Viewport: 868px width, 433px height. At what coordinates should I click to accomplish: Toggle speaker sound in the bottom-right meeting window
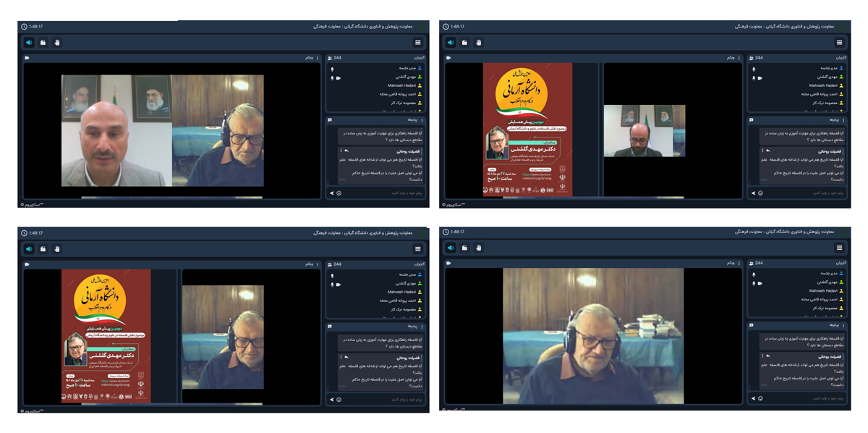(451, 248)
